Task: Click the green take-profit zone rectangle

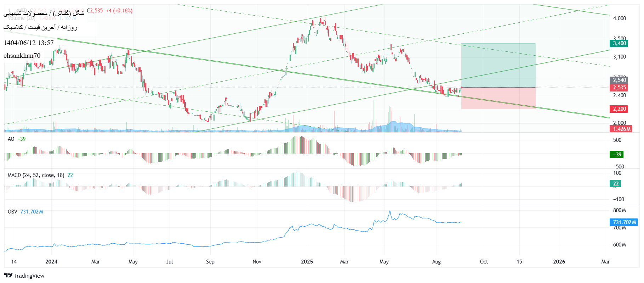Action: pyautogui.click(x=498, y=65)
